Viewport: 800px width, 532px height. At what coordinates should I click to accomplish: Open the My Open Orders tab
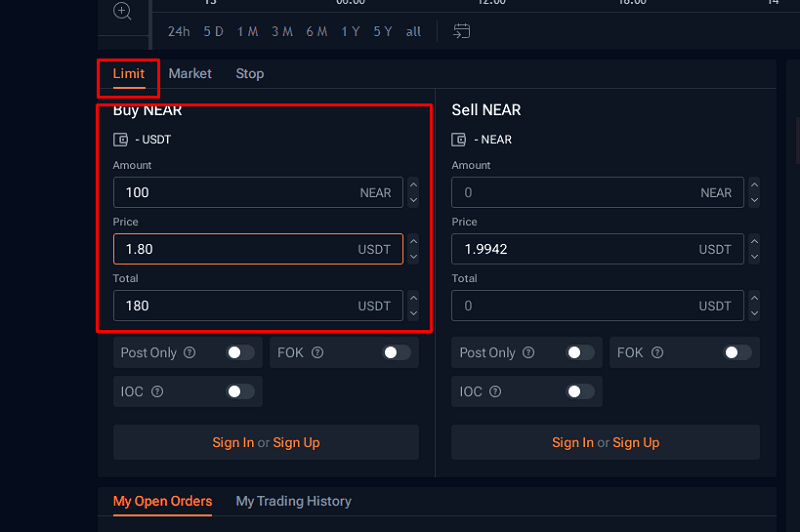[162, 501]
